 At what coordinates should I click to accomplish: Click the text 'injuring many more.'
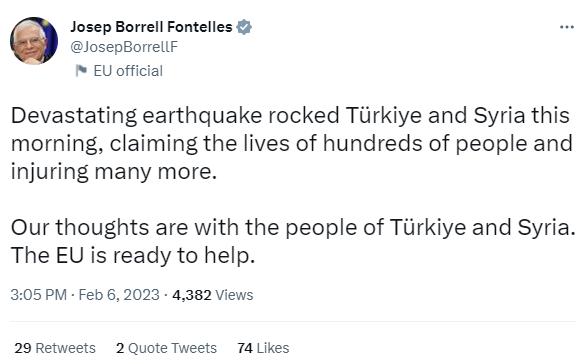coord(114,172)
